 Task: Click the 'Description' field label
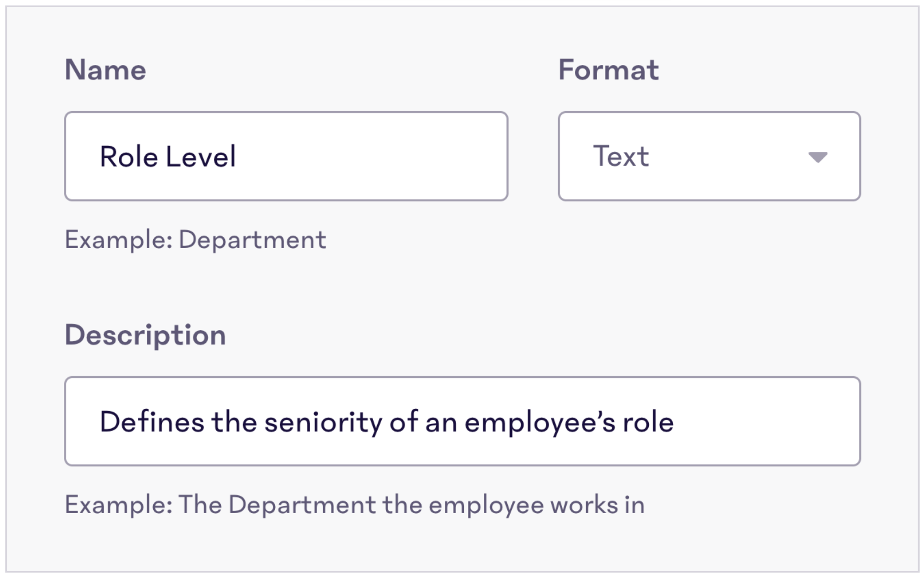click(145, 335)
